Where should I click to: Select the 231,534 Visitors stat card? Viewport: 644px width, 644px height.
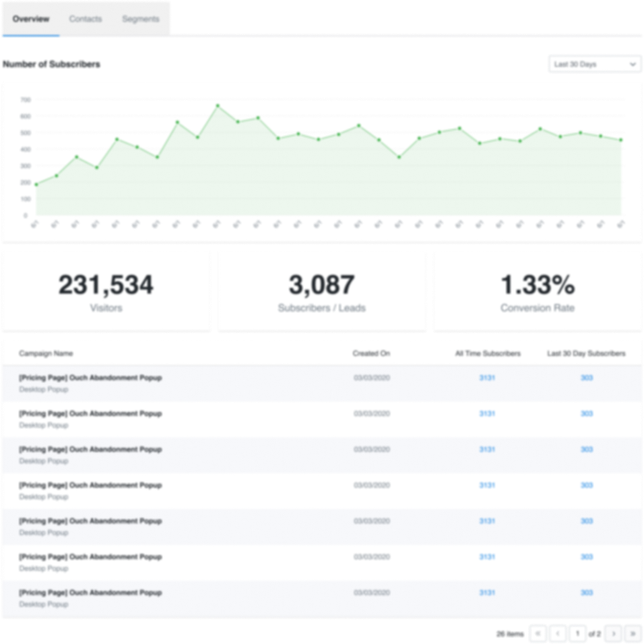coord(106,290)
